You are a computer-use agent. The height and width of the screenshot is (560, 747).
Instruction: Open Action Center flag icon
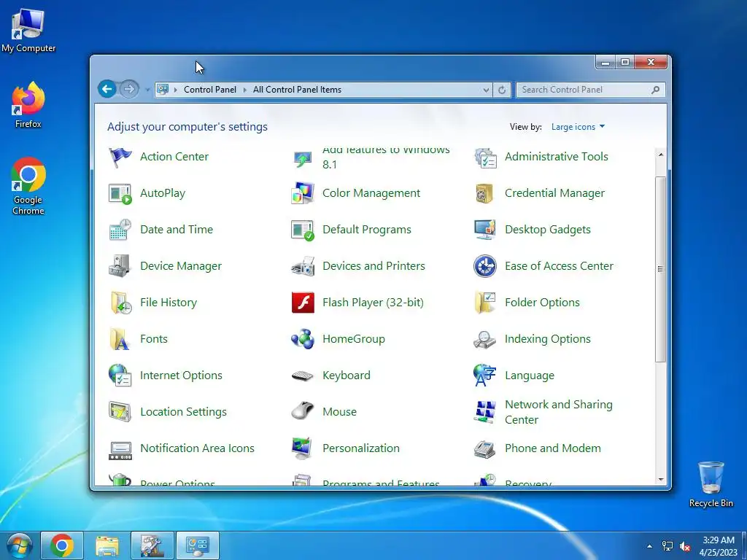click(120, 157)
